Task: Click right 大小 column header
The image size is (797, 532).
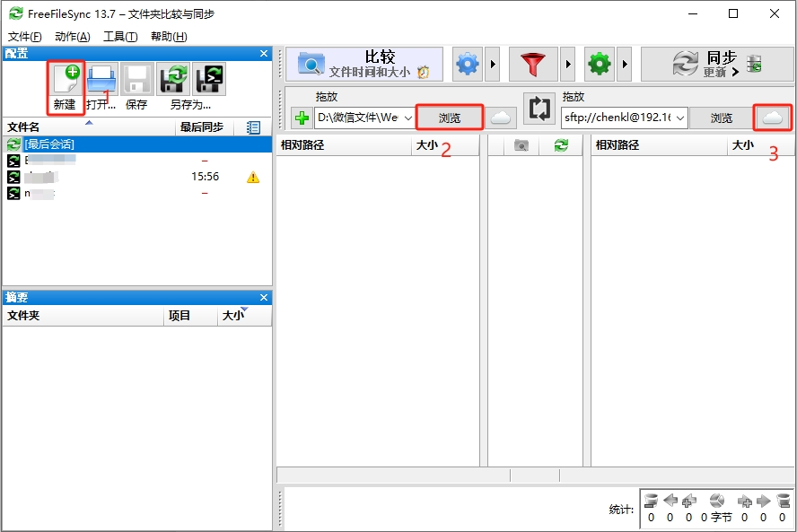Action: 760,145
